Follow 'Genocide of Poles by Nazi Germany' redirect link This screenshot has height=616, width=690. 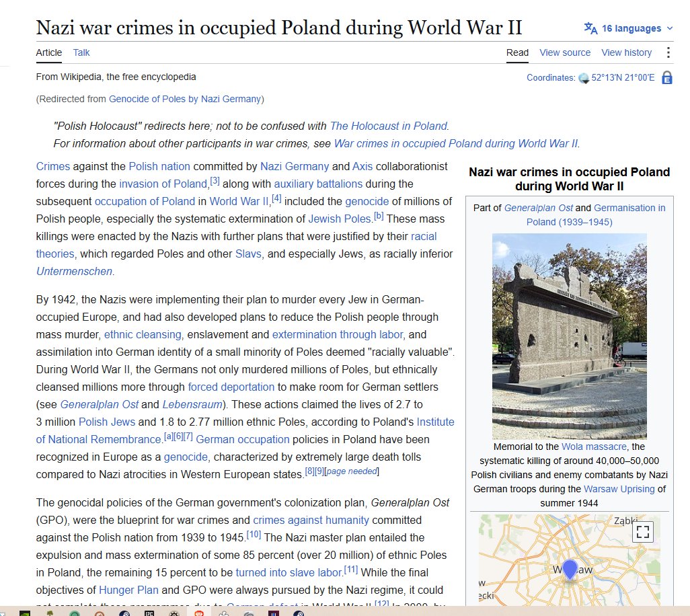coord(185,99)
